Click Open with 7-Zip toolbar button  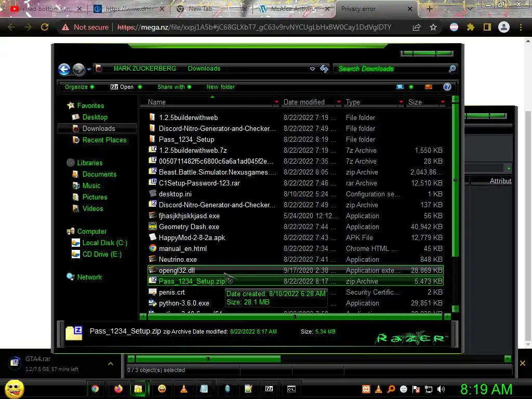pos(122,87)
